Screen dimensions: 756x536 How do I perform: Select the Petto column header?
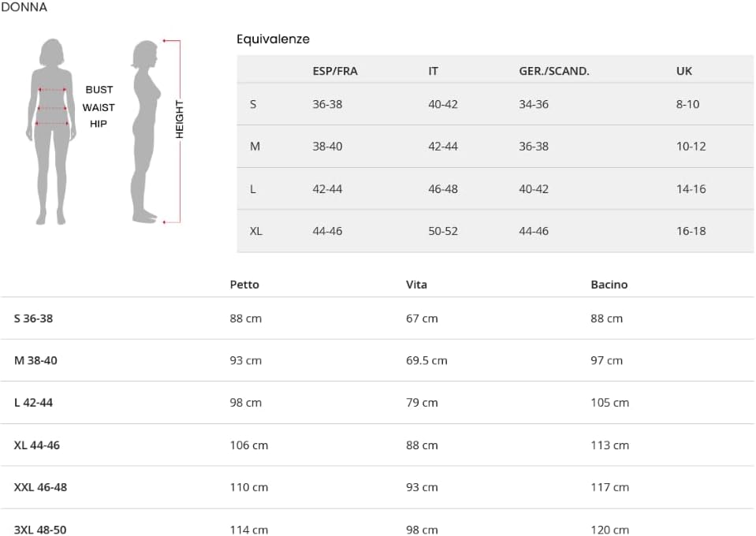tap(244, 285)
